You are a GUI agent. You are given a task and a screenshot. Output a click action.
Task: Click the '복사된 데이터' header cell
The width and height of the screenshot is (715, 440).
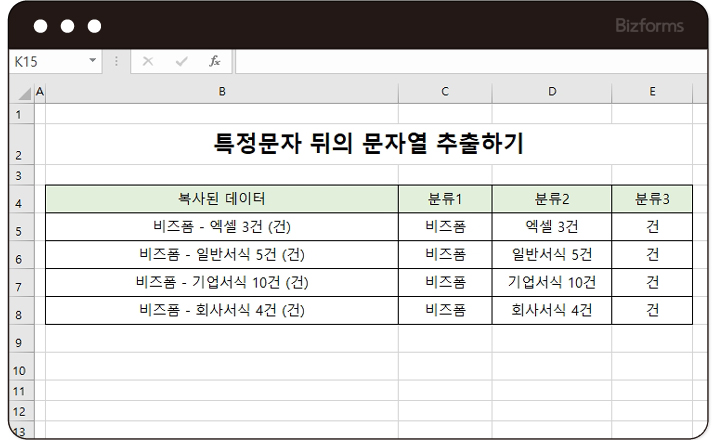(x=222, y=199)
